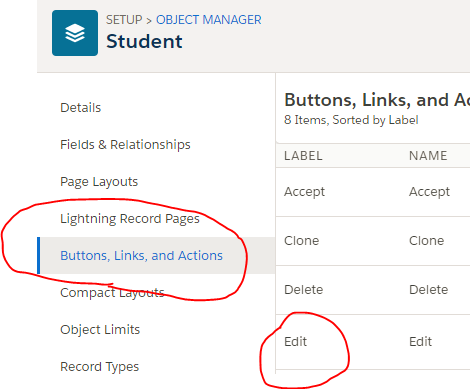Click the Student object layers icon
The image size is (470, 389).
pyautogui.click(x=75, y=33)
